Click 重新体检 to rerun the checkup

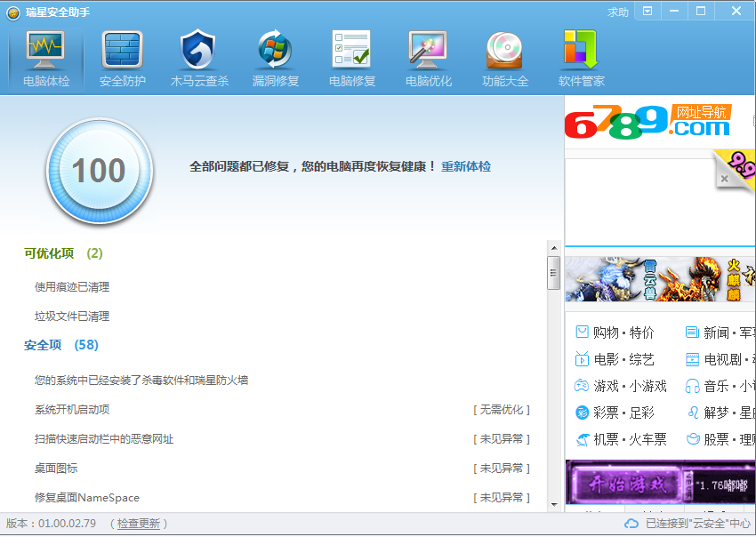tap(466, 167)
